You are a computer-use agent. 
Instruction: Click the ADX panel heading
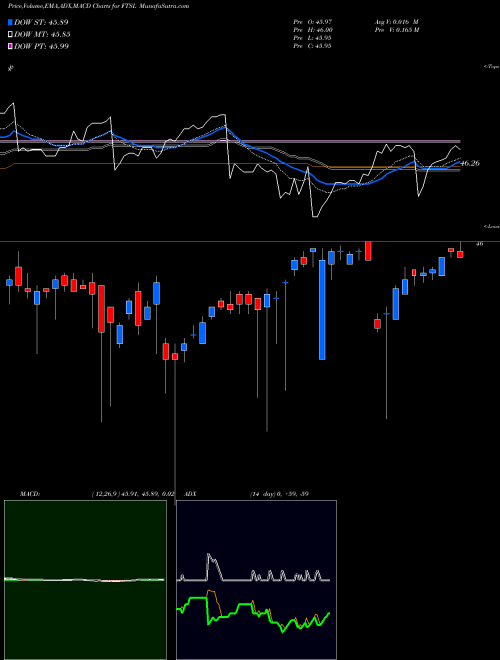click(190, 494)
